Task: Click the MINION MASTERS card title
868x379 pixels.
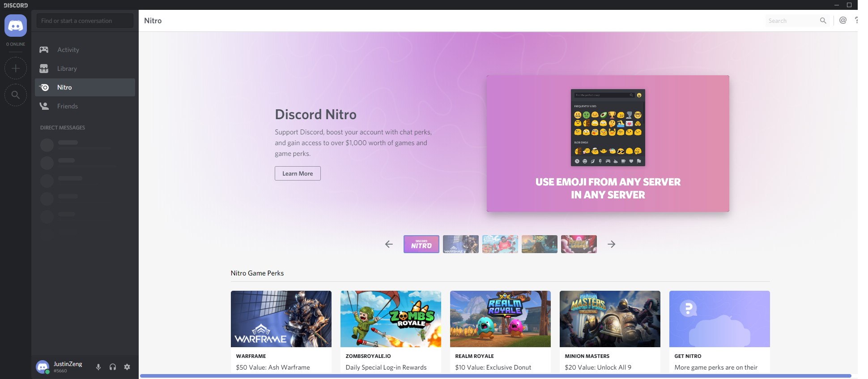Action: pos(587,356)
